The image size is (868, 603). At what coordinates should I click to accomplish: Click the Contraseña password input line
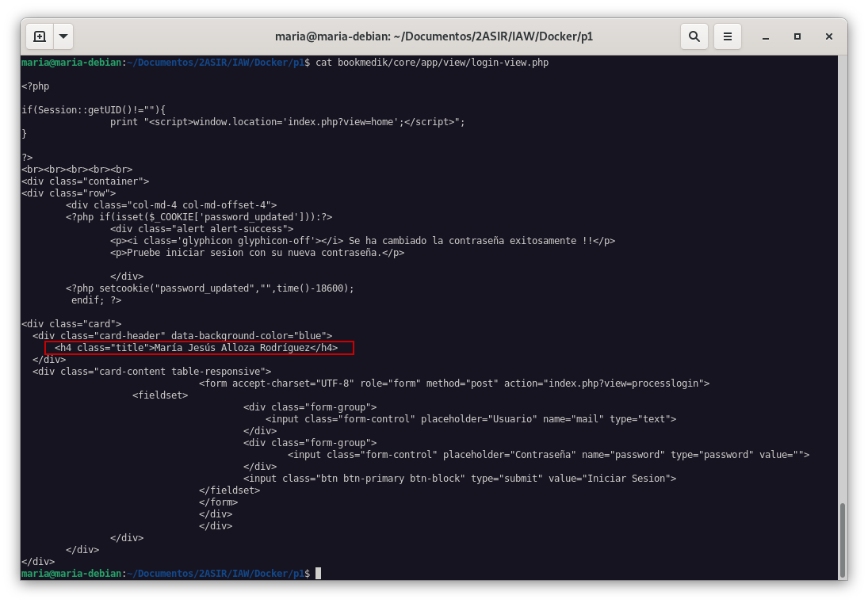[x=548, y=455]
